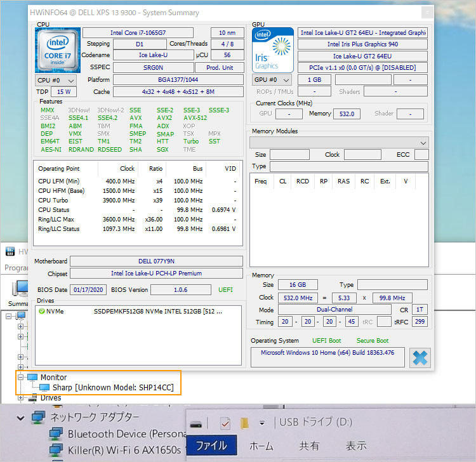476x462 pixels.
Task: Click the Properties checkmark quick access icon
Action: tap(225, 423)
